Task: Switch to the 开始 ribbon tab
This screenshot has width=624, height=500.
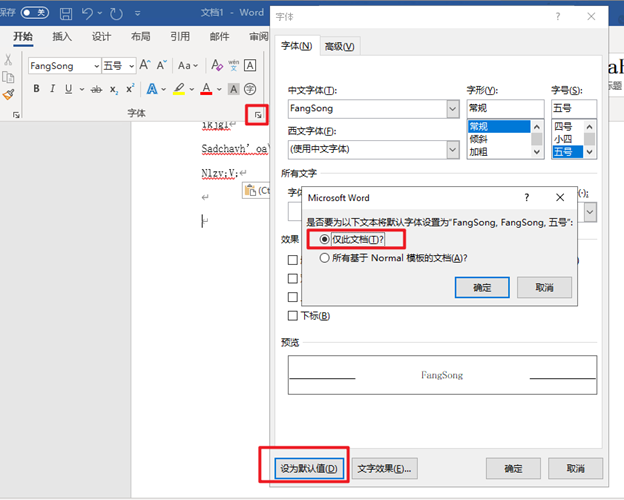Action: [23, 37]
